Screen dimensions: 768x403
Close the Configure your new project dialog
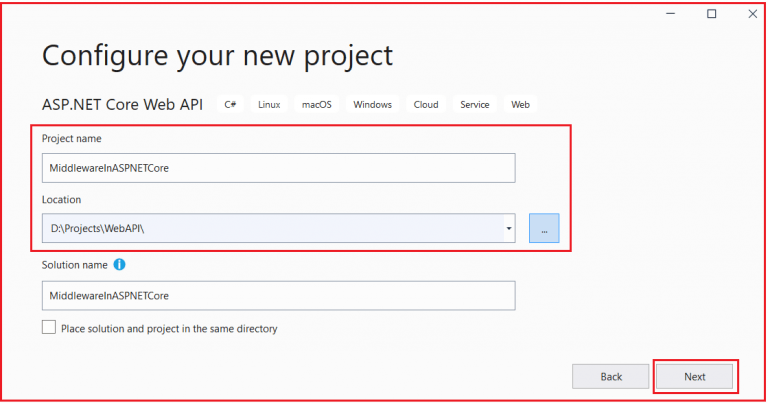point(753,14)
